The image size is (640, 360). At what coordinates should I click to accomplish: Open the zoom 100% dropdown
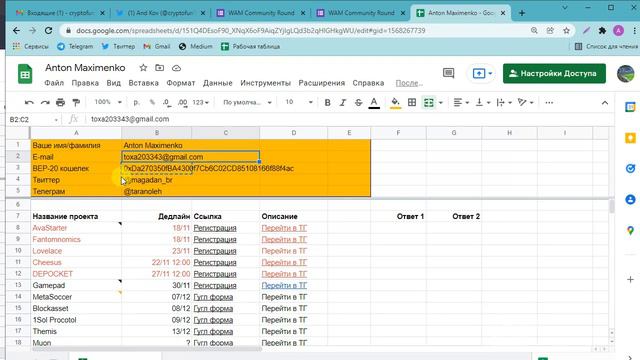pos(108,102)
